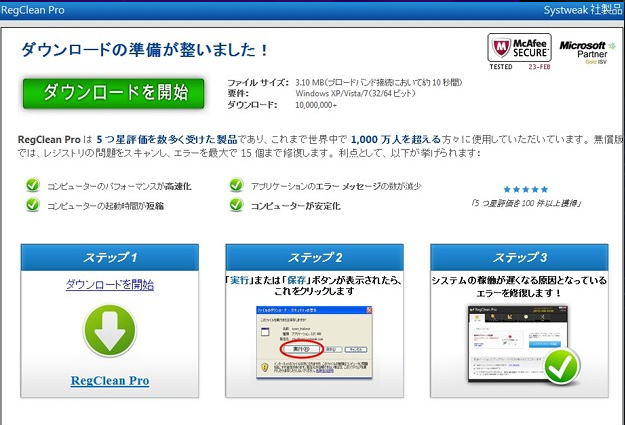
Task: Click the bold 1,000 万人を超える text
Action: pos(395,140)
